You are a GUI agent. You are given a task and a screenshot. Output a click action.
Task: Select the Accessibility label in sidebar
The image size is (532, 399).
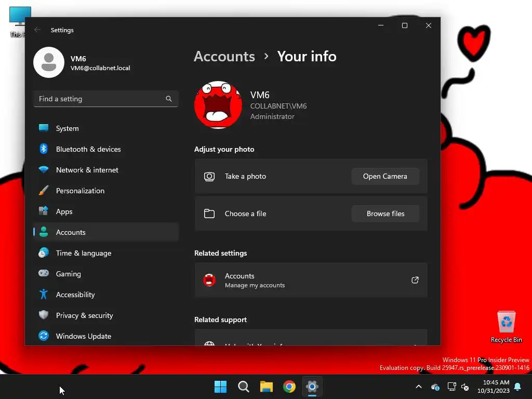click(75, 295)
